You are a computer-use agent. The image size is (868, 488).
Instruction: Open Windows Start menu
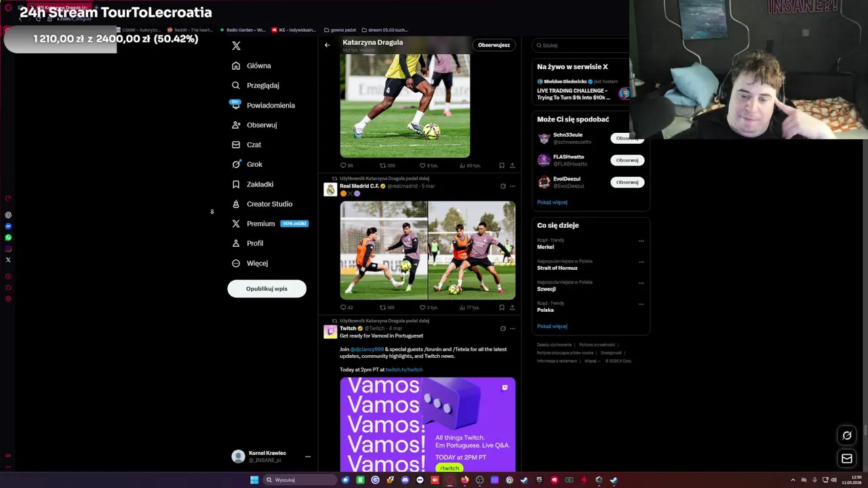(254, 480)
